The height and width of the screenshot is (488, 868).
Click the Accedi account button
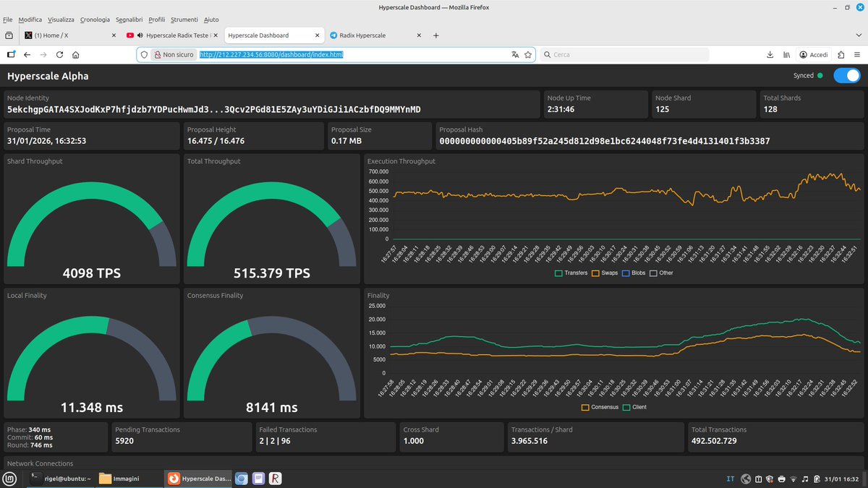click(814, 54)
